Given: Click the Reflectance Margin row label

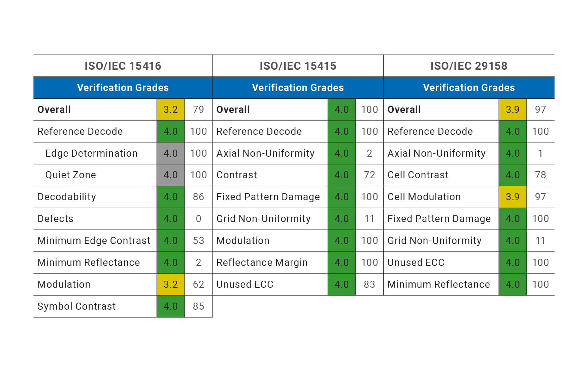Looking at the screenshot, I should pyautogui.click(x=262, y=262).
